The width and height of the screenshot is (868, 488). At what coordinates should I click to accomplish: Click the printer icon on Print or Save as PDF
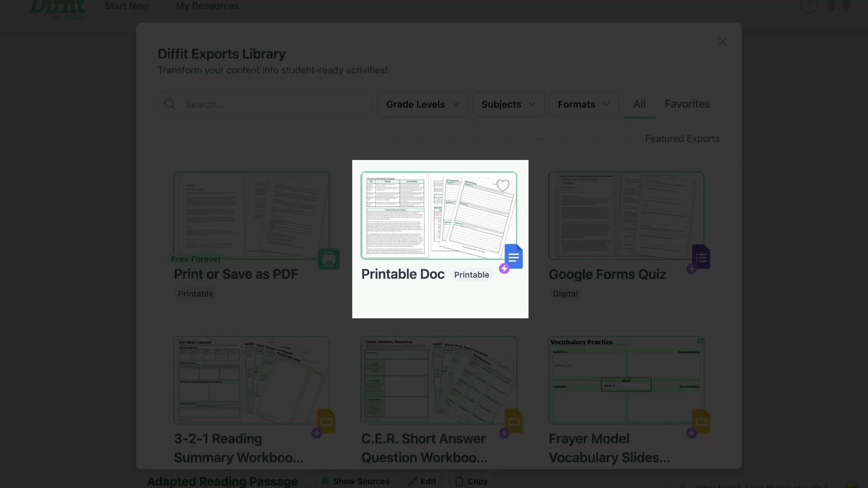[x=329, y=258]
